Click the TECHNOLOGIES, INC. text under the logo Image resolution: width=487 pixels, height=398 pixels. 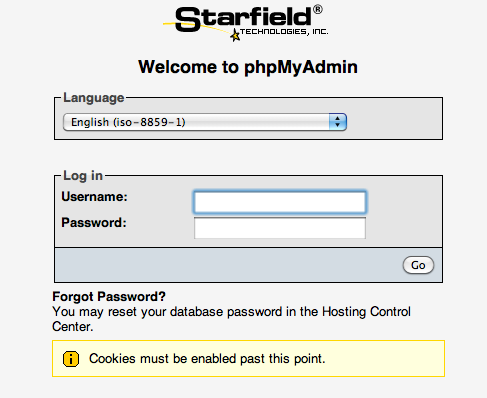point(284,32)
